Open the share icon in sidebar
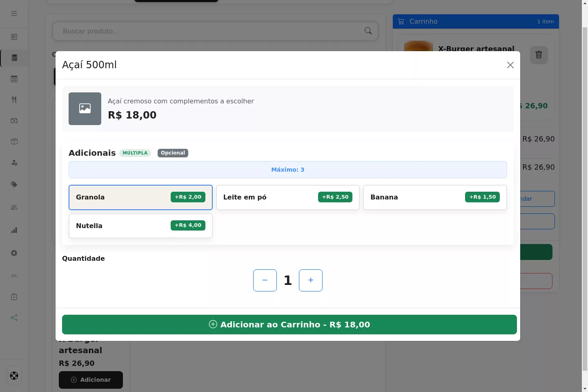Viewport: 588px width, 392px height. 14,318
